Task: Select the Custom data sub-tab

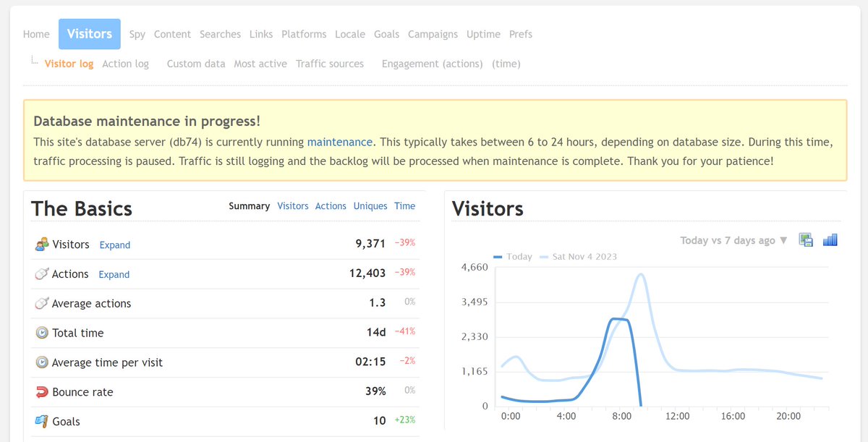Action: pyautogui.click(x=196, y=64)
